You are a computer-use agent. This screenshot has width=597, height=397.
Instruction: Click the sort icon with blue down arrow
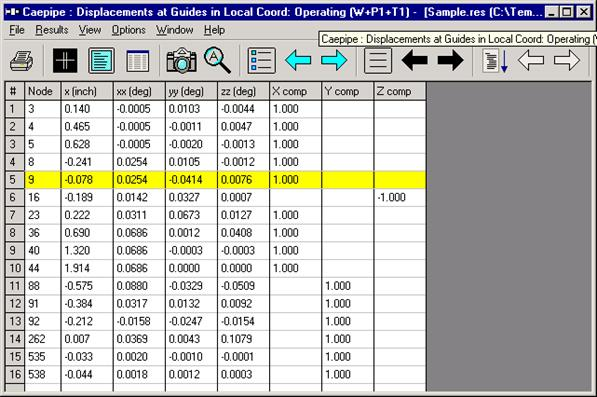click(x=495, y=61)
